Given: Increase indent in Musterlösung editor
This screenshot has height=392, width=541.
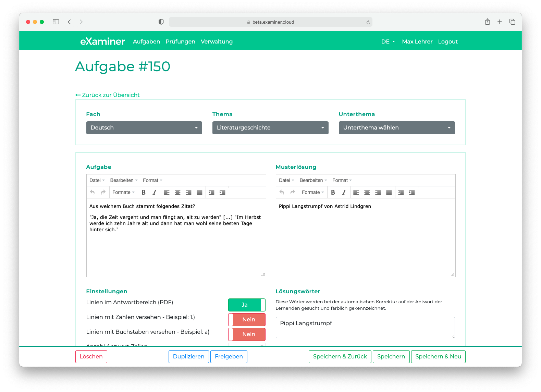Looking at the screenshot, I should coord(412,192).
